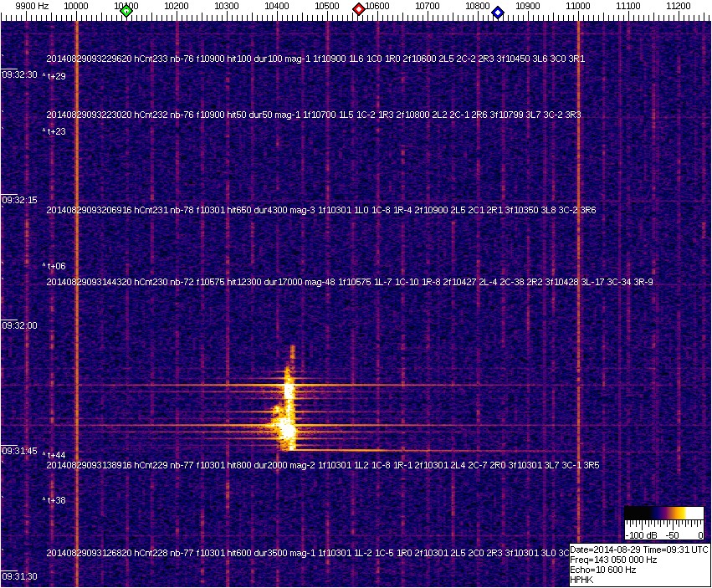Select the 09:31:30 time label

19,576
